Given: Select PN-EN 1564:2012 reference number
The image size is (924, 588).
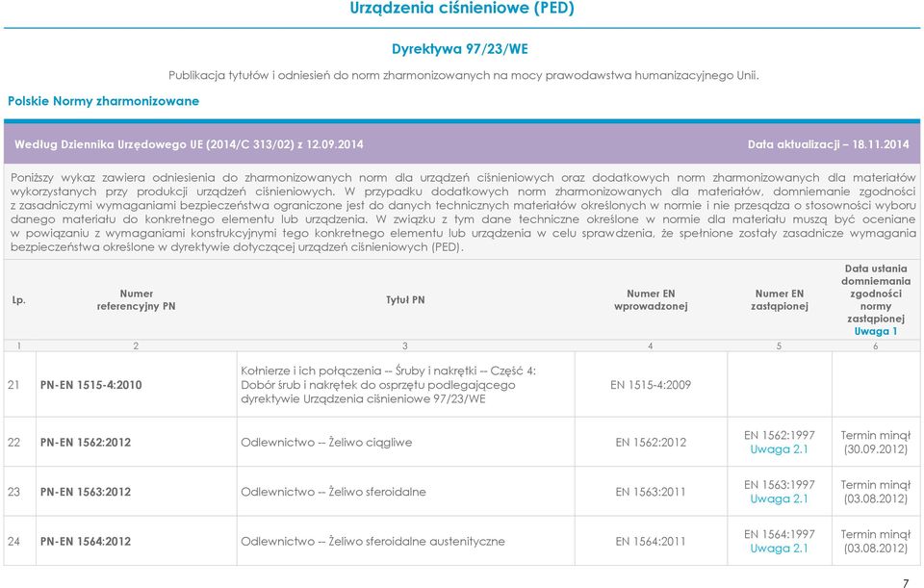Looking at the screenshot, I should point(86,542).
